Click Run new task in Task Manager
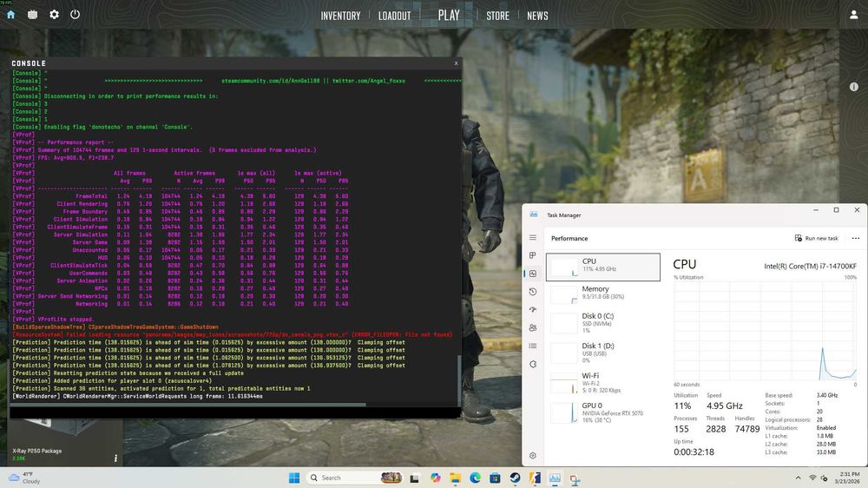Viewport: 868px width, 488px height. coord(817,238)
